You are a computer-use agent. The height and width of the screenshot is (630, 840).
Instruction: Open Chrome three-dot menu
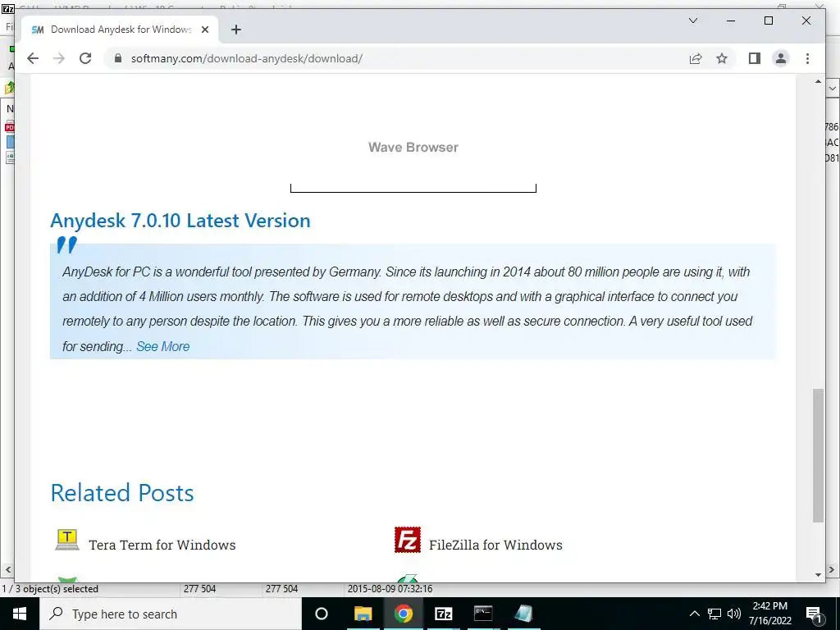pyautogui.click(x=807, y=58)
